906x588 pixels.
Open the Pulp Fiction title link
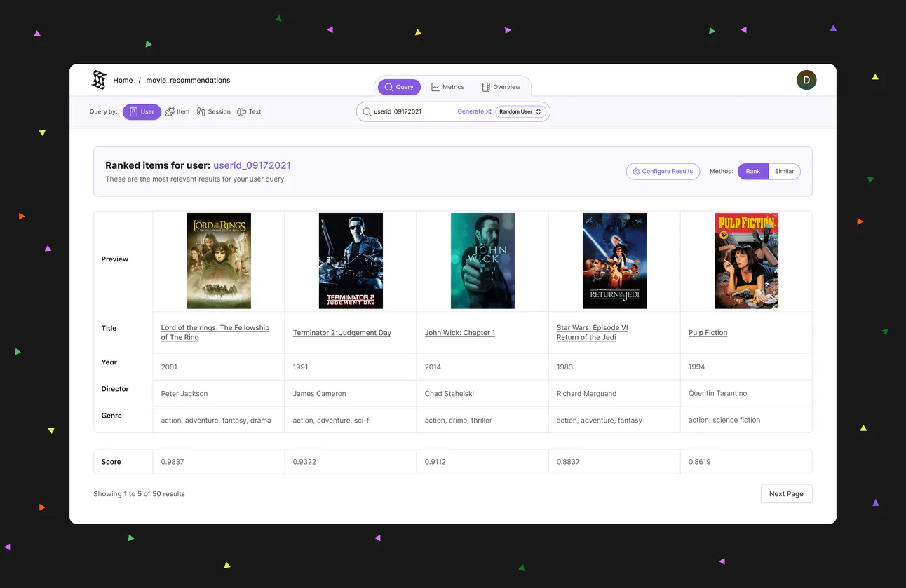coord(708,333)
